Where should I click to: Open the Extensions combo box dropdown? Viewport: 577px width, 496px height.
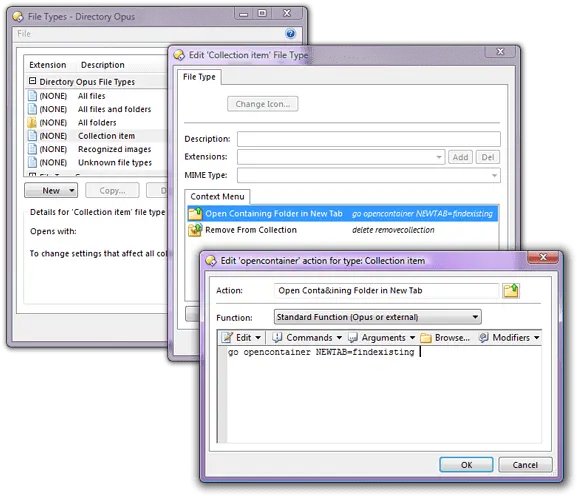click(x=439, y=157)
